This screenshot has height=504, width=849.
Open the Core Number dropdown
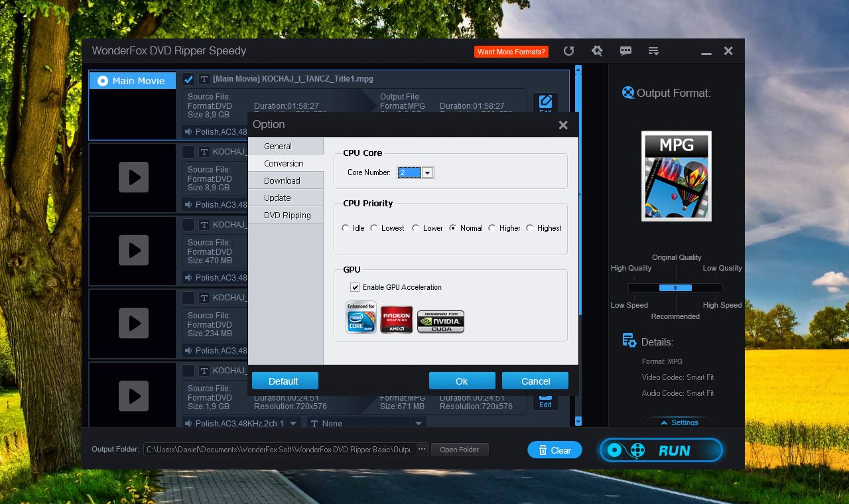click(x=427, y=172)
